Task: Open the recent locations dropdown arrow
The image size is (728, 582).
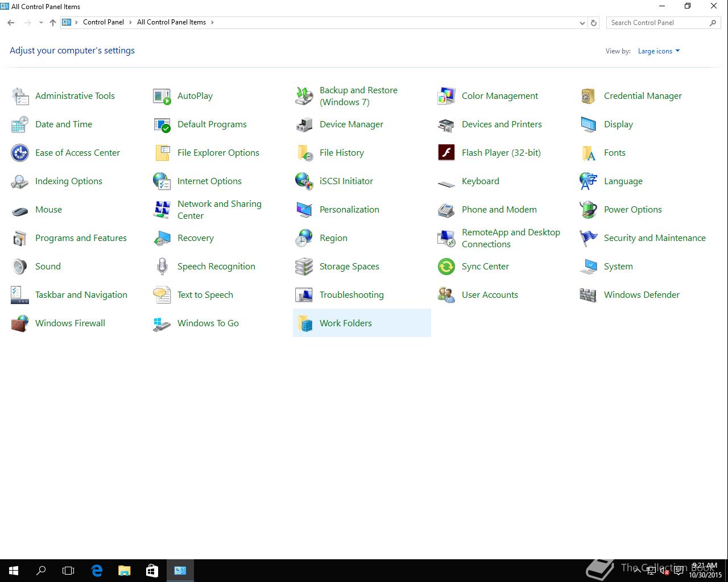Action: point(41,23)
